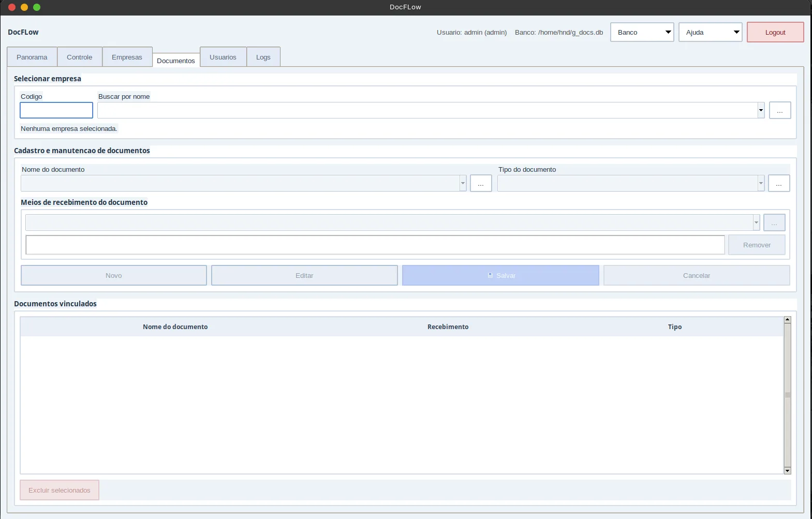Viewport: 812px width, 519px height.
Task: Open the Ajuda dropdown menu
Action: 711,32
